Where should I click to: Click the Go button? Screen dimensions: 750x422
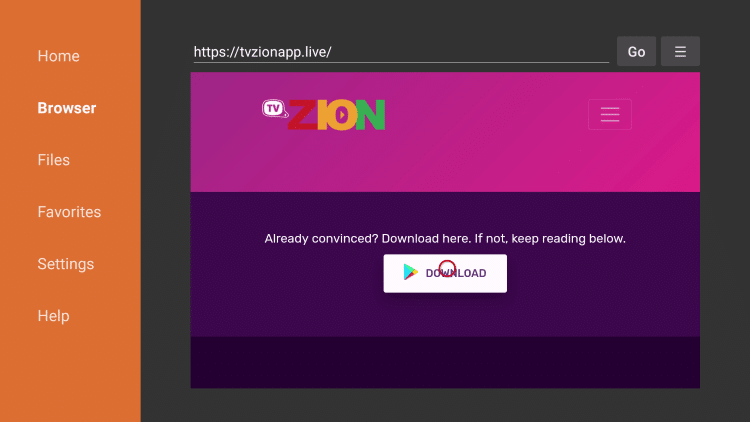click(636, 51)
